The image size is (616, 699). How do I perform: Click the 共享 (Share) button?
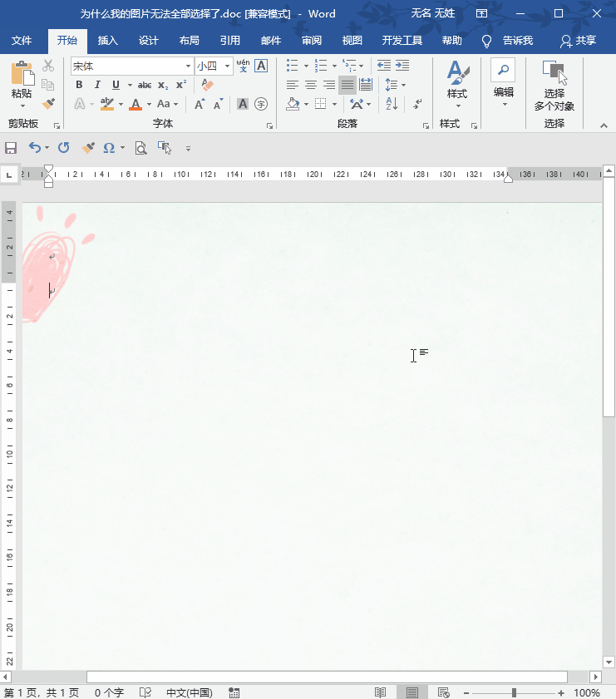tap(579, 41)
